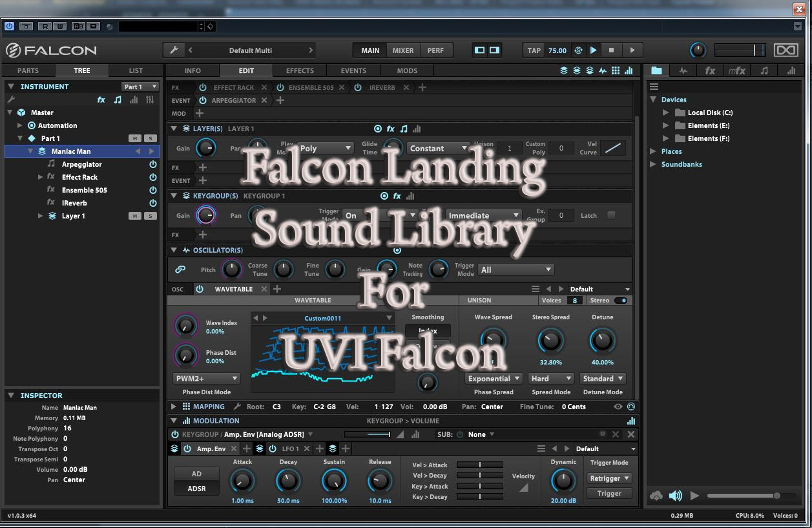Click the mixer sliders icon in the Instrument tree toolbar
The height and width of the screenshot is (528, 812).
point(150,100)
